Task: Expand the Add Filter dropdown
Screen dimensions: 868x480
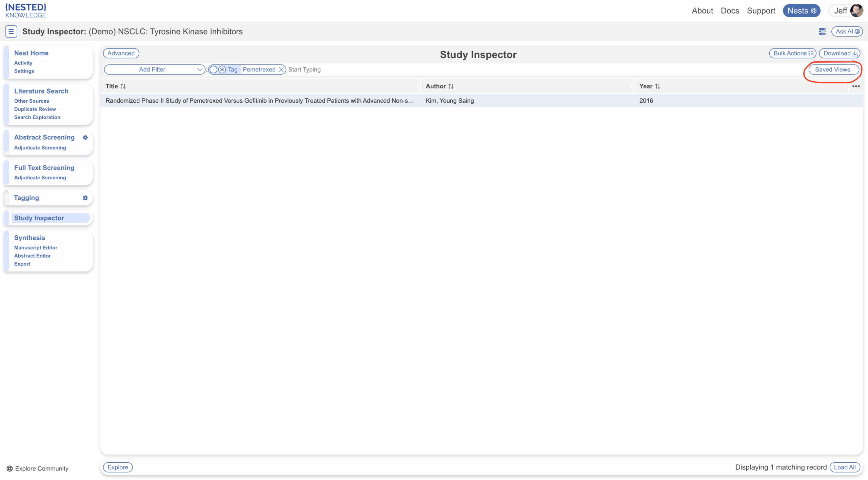Action: (x=155, y=69)
